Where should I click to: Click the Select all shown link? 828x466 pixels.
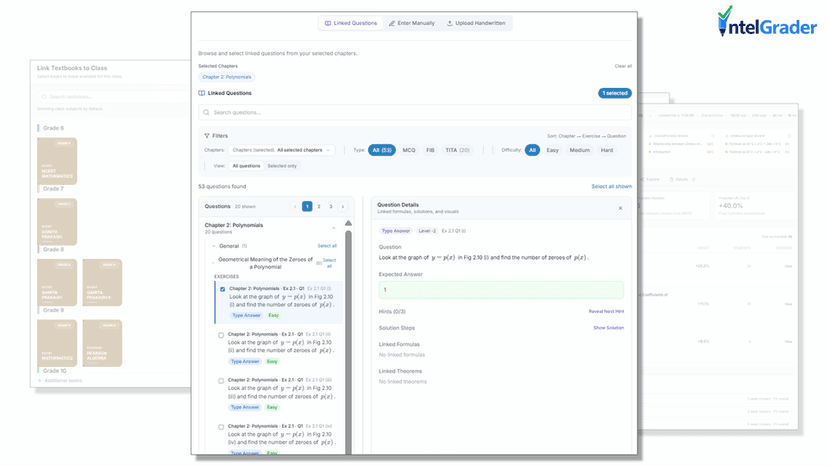[611, 187]
